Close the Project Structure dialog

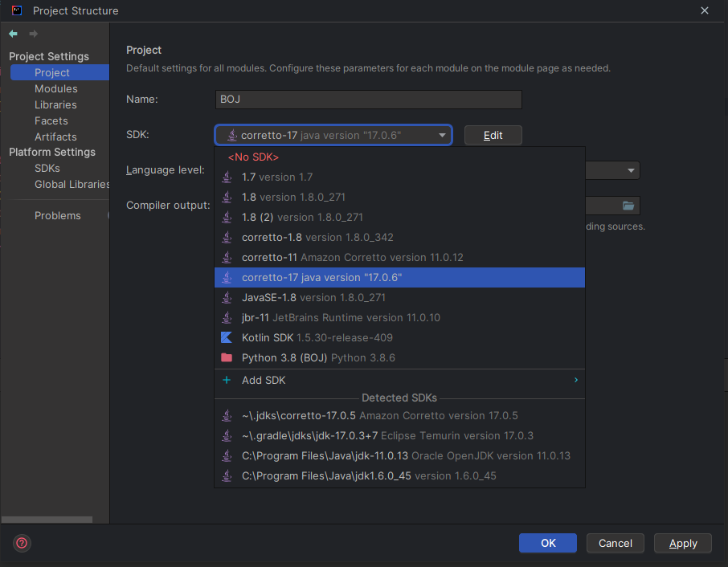[x=705, y=10]
